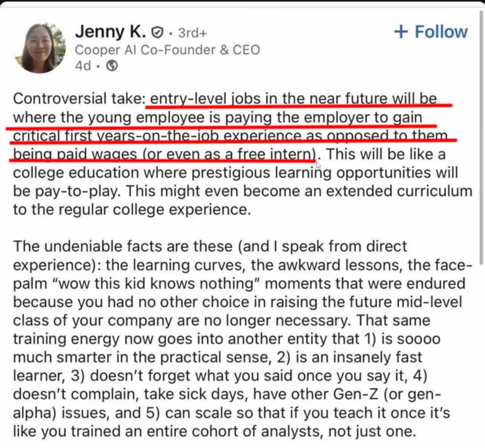Open the Jenny K. profile name link
Viewport: 485px width, 448px height.
(110, 32)
